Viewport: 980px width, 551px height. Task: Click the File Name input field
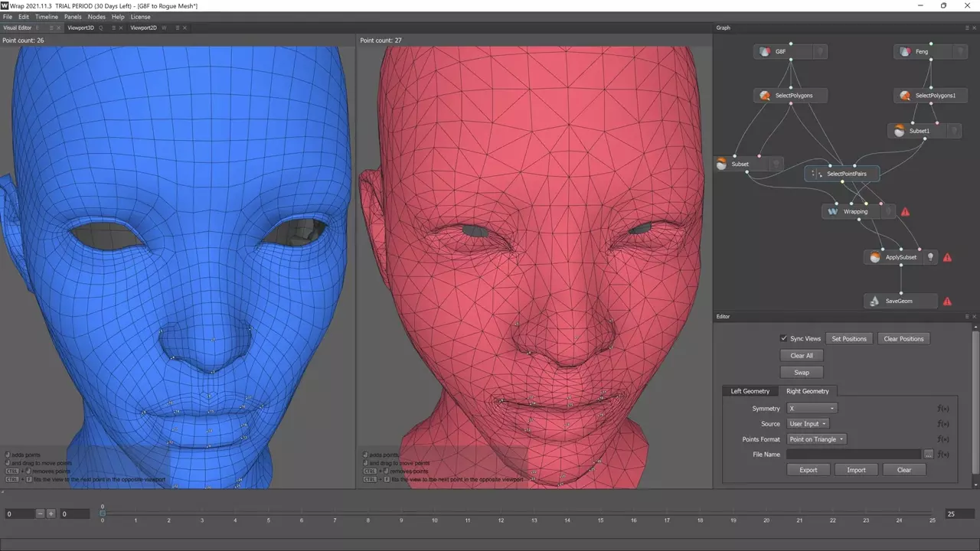854,455
